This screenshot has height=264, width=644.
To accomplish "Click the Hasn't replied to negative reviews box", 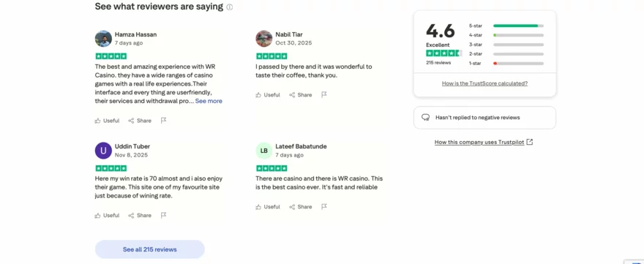I will pos(484,118).
